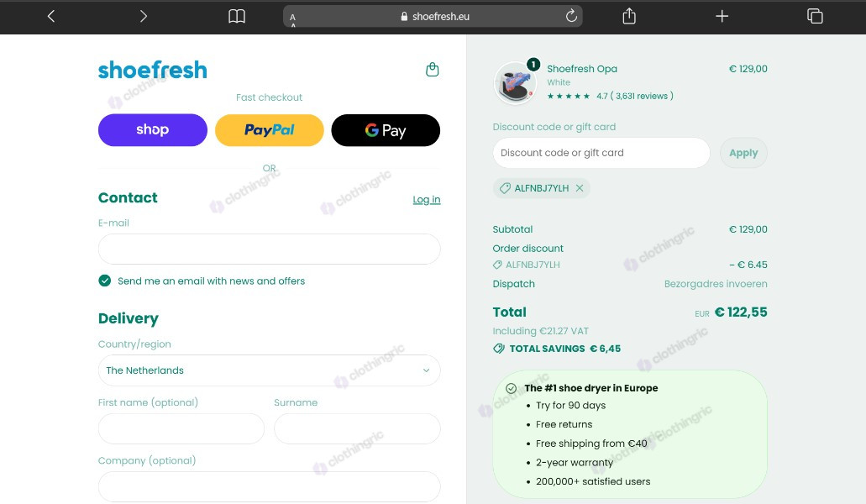This screenshot has height=504, width=866.
Task: Check out with Google Pay
Action: [386, 130]
